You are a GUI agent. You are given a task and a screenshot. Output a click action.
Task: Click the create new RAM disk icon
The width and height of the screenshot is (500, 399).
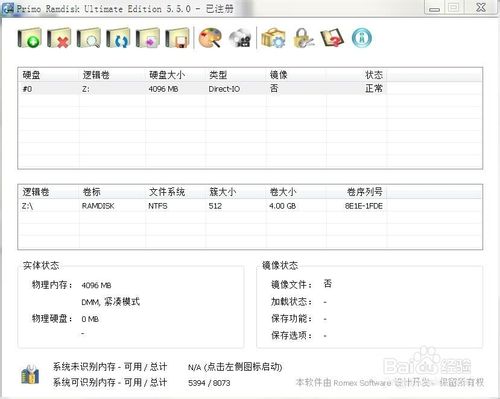click(29, 38)
